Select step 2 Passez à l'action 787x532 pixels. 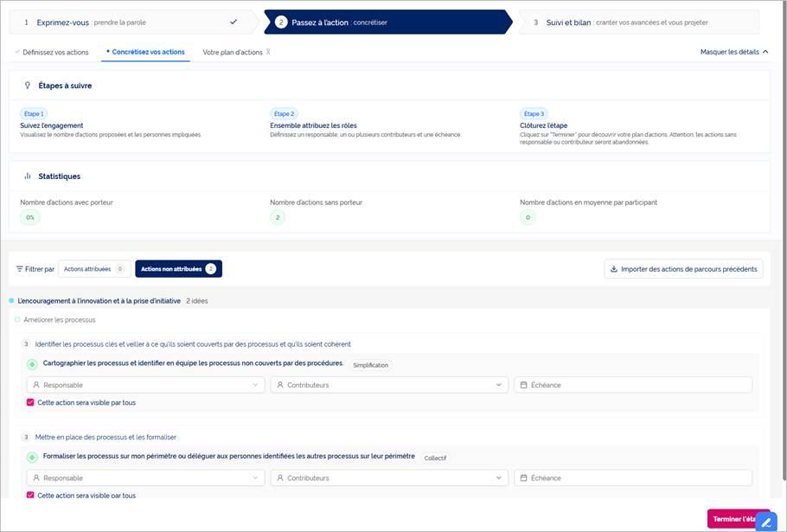point(387,22)
